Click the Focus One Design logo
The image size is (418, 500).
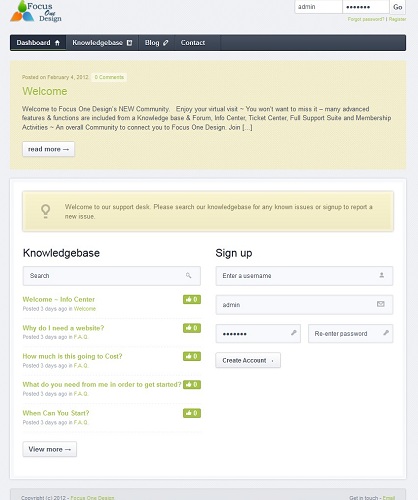coord(36,12)
